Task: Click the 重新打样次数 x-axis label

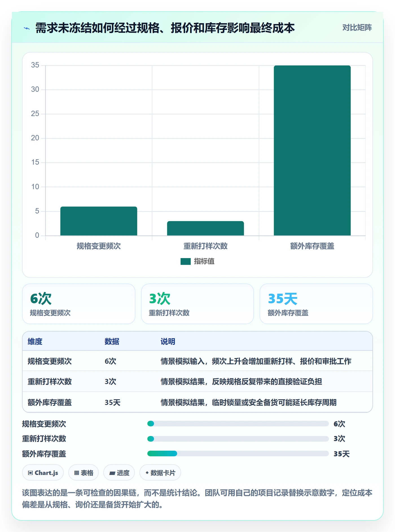Action: [205, 246]
